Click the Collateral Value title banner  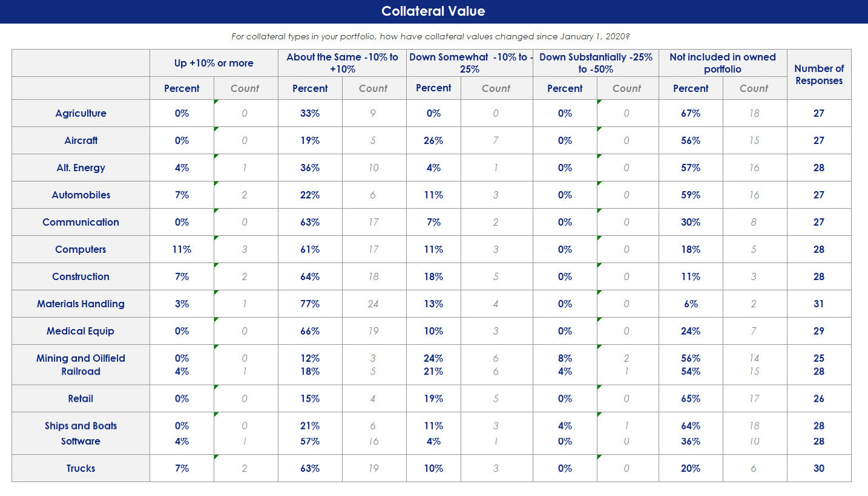pyautogui.click(x=433, y=11)
